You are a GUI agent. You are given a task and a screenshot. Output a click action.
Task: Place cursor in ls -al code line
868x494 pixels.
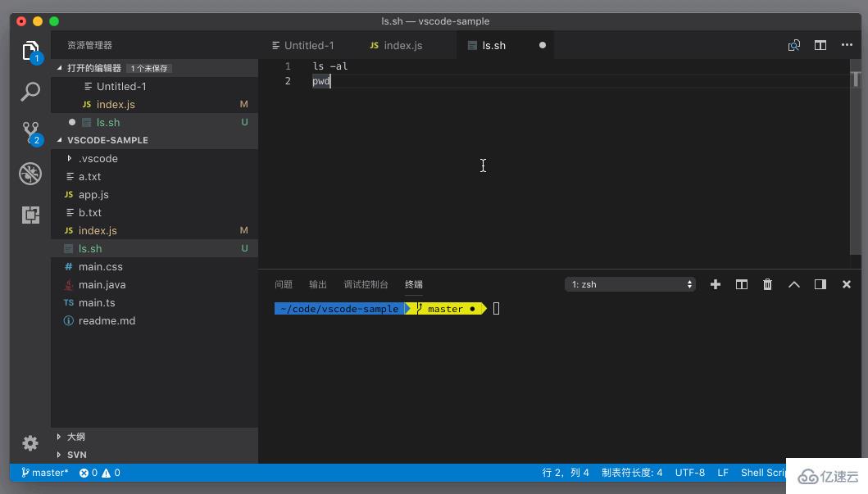[330, 66]
